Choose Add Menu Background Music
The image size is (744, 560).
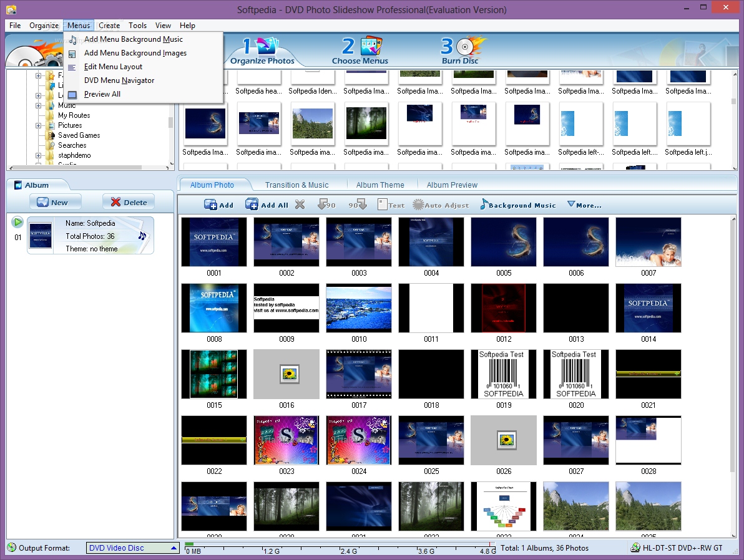tap(143, 39)
